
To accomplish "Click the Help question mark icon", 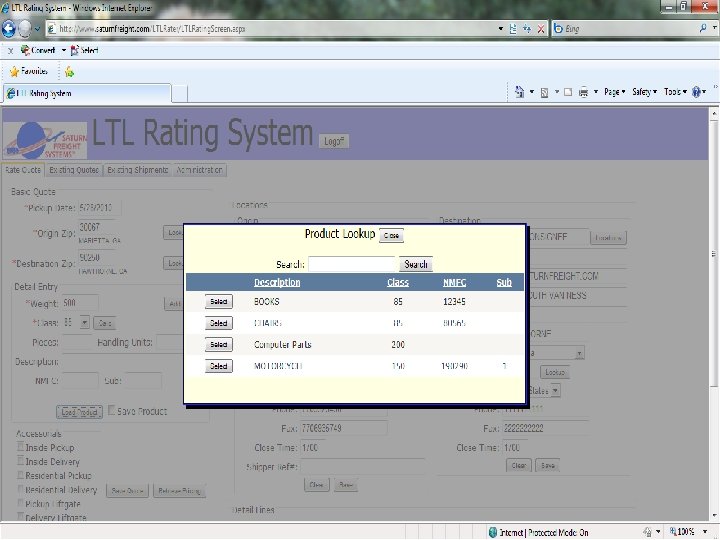I will tap(696, 92).
